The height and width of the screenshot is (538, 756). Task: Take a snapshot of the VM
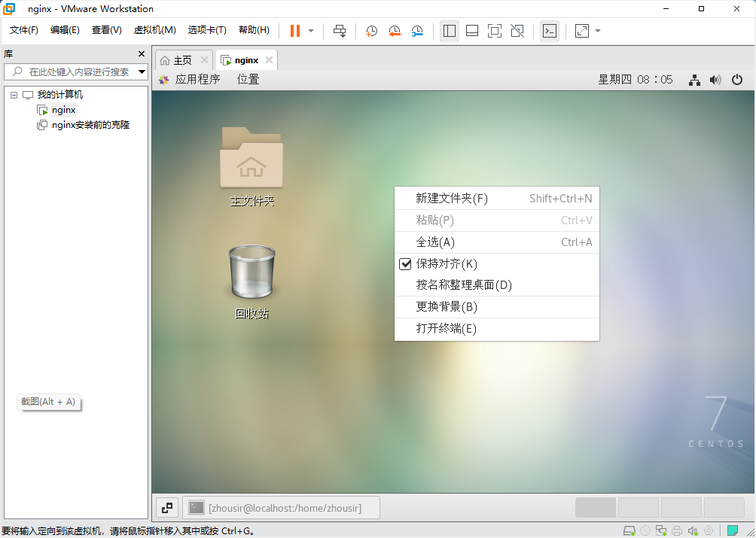(x=371, y=31)
